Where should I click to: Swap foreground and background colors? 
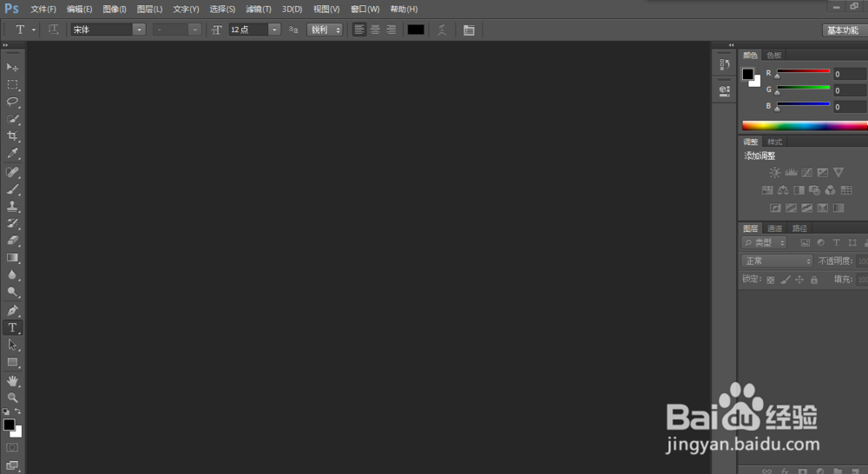(x=17, y=411)
